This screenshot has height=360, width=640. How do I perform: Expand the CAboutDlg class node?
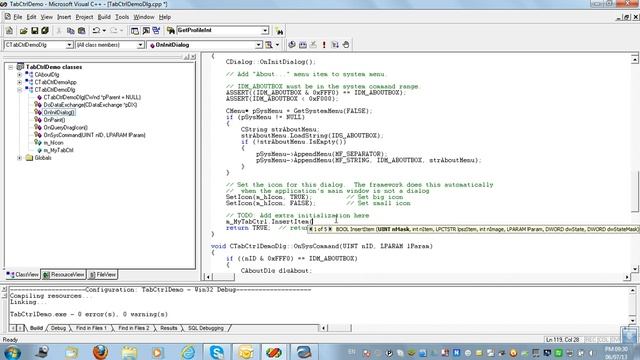[19, 75]
